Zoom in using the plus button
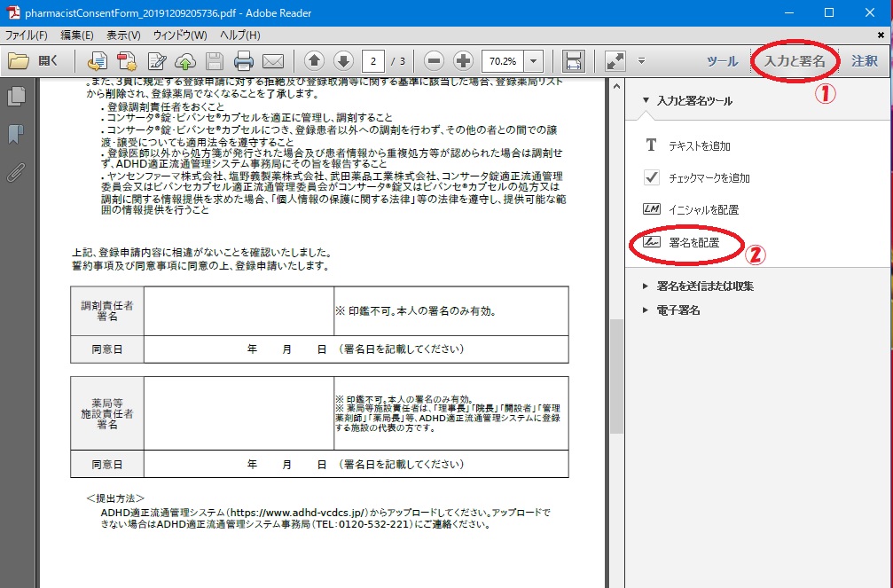This screenshot has width=893, height=588. click(x=463, y=61)
